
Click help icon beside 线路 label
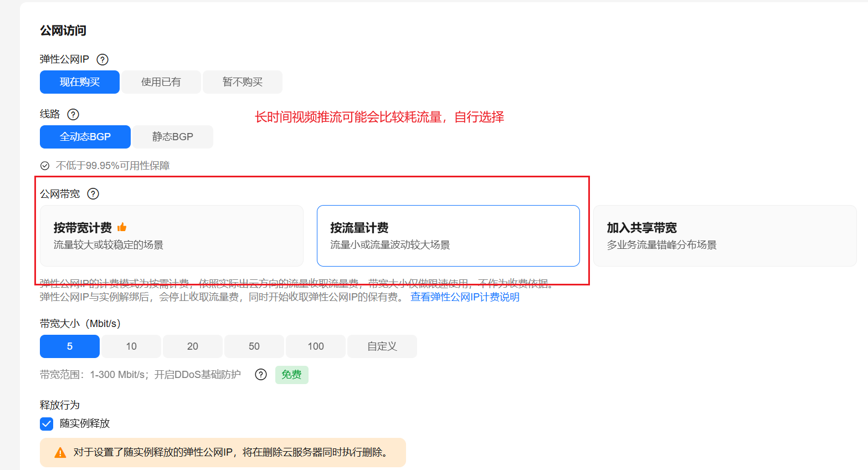click(x=73, y=114)
